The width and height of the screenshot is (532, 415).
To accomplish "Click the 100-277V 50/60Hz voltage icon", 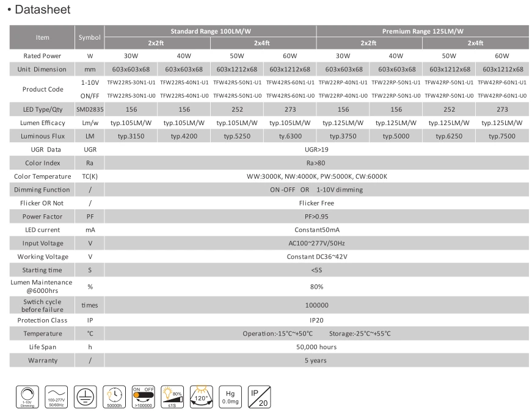I will click(x=56, y=397).
